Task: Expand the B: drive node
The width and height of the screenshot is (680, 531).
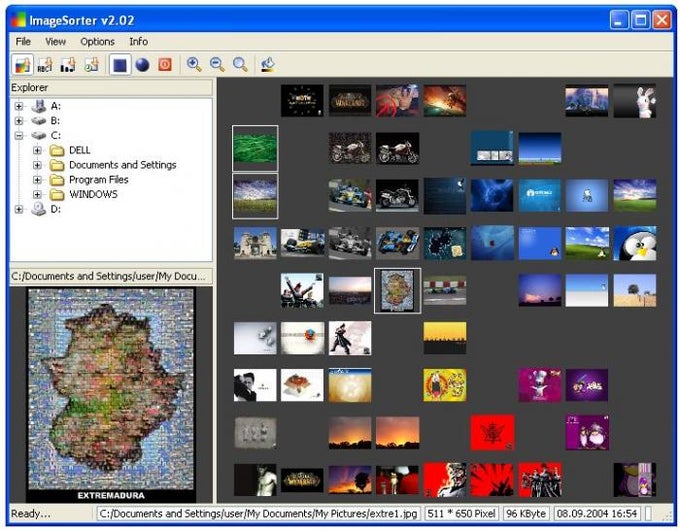Action: tap(19, 121)
